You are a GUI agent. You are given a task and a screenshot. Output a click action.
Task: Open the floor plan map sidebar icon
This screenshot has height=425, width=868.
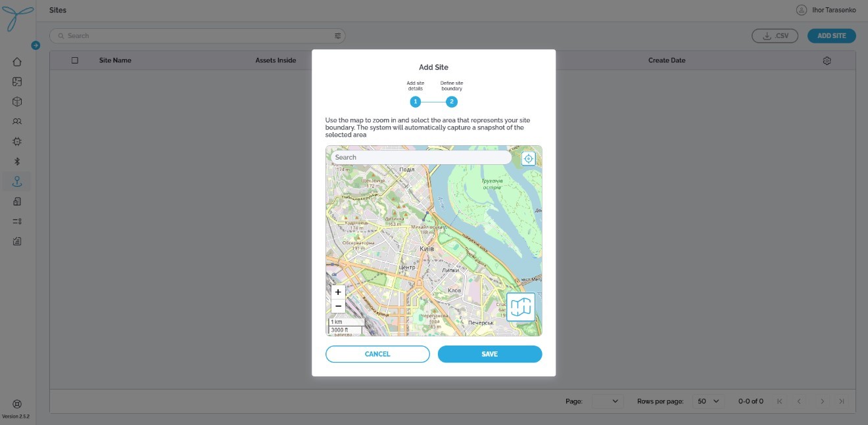(x=17, y=82)
